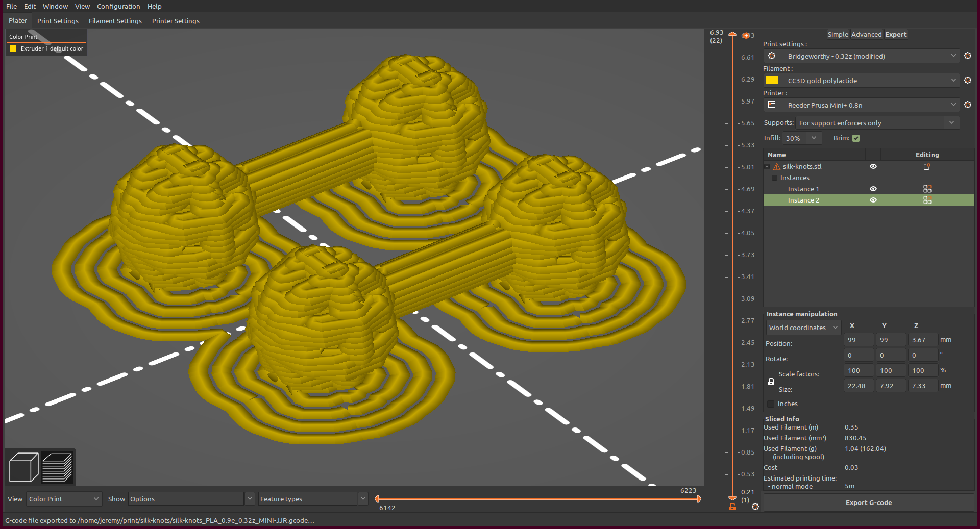Toggle visibility of Instance 2

(x=873, y=200)
